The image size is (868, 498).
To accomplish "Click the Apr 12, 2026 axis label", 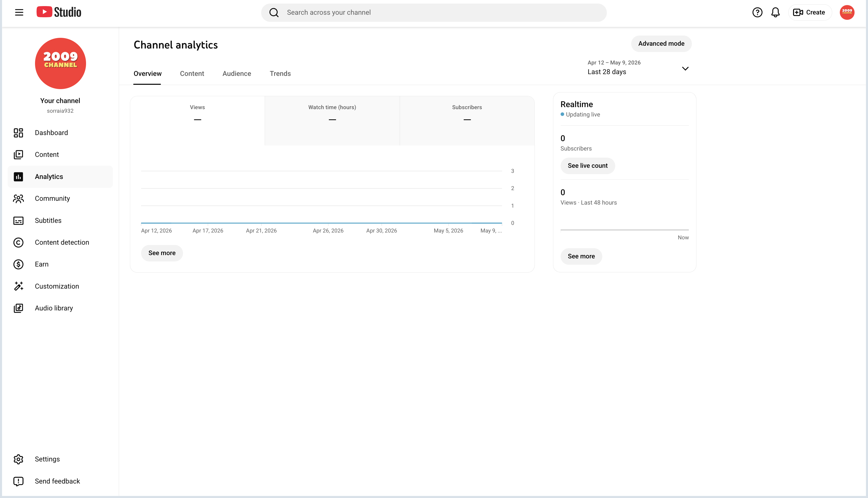I will pyautogui.click(x=156, y=230).
